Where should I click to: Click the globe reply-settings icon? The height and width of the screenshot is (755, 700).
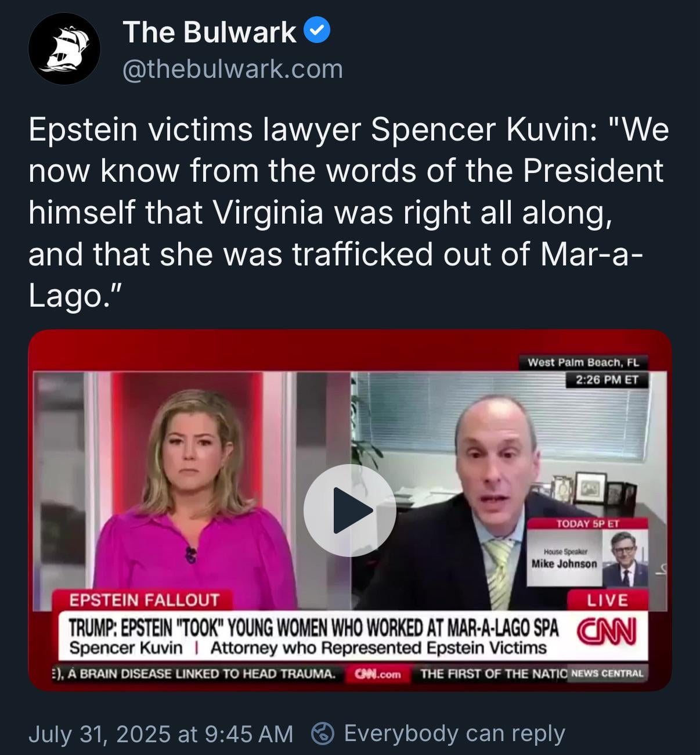(x=323, y=734)
